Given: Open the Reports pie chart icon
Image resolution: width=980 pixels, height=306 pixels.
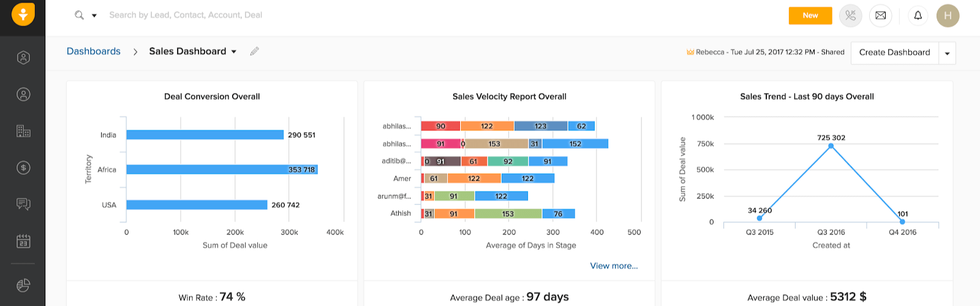Looking at the screenshot, I should coord(23,285).
